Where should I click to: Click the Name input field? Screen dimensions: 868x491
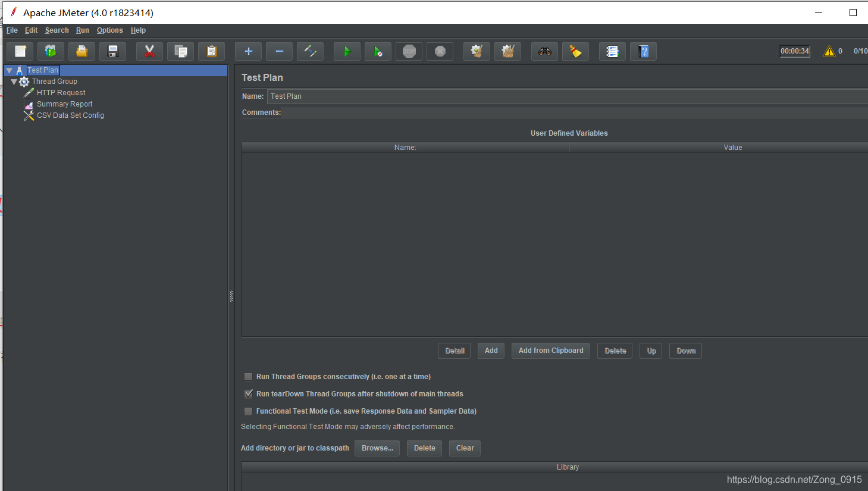pyautogui.click(x=568, y=96)
